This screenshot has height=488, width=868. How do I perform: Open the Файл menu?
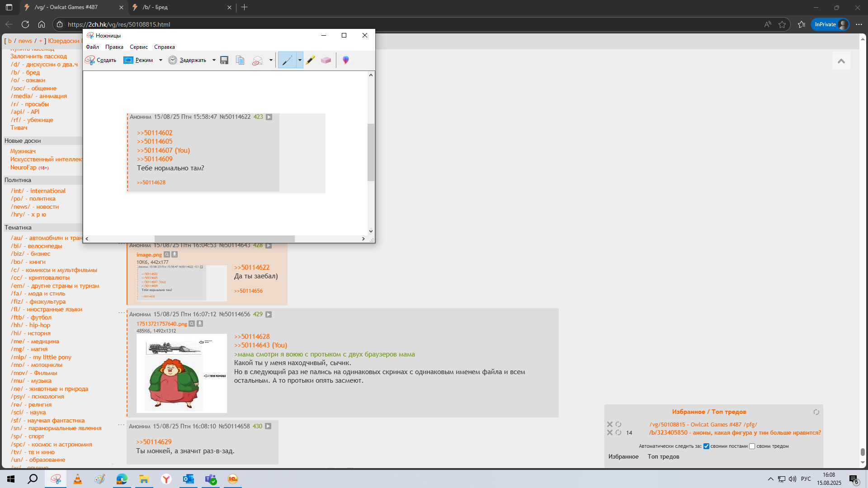tap(92, 47)
